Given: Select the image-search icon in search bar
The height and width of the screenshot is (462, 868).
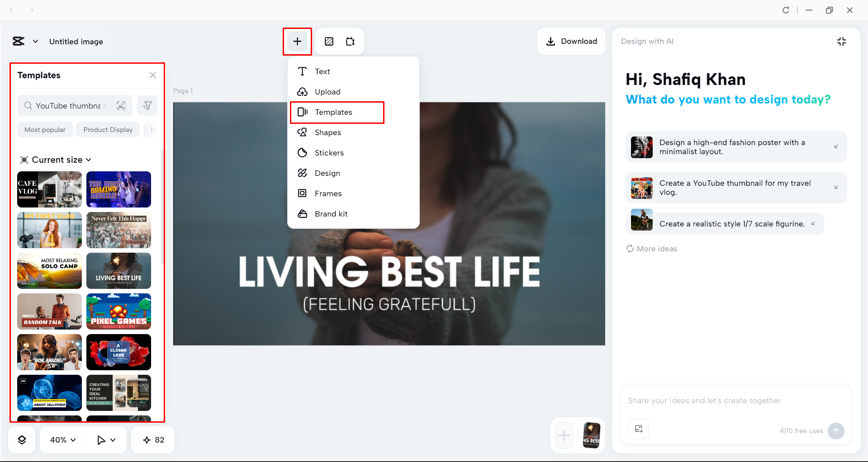Looking at the screenshot, I should point(121,105).
